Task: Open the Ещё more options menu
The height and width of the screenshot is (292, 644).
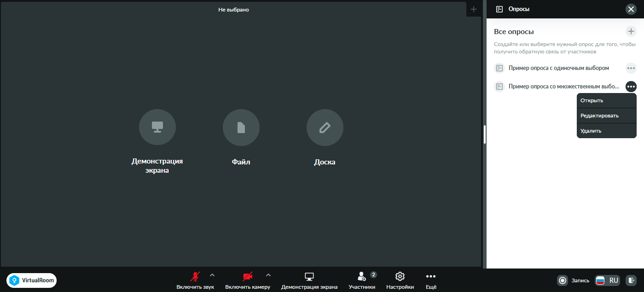Action: [431, 280]
